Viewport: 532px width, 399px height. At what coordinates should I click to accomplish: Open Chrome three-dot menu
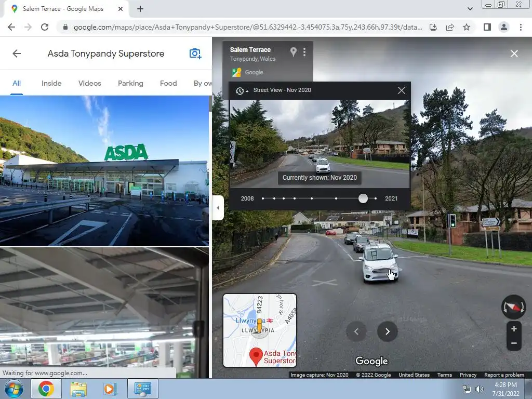coord(521,27)
